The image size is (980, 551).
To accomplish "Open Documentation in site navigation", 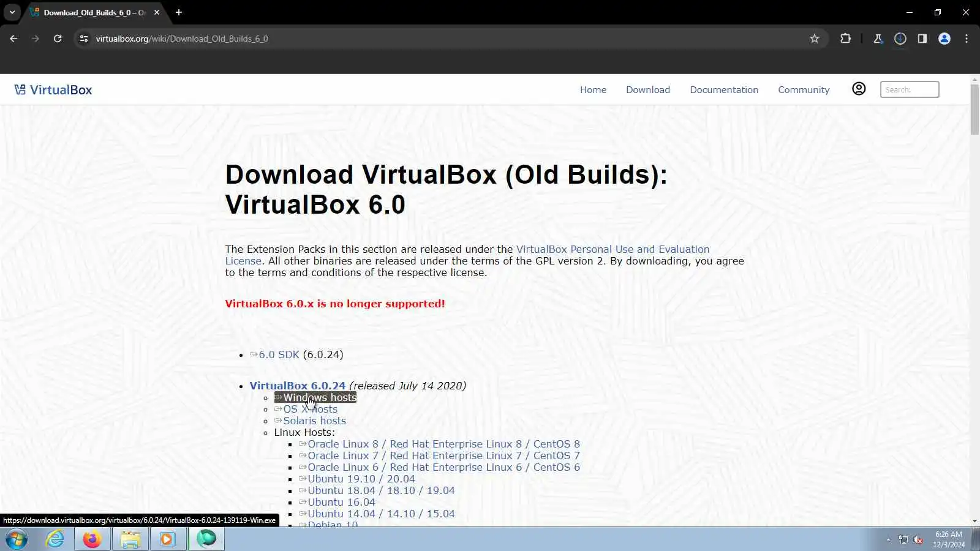I will [724, 90].
